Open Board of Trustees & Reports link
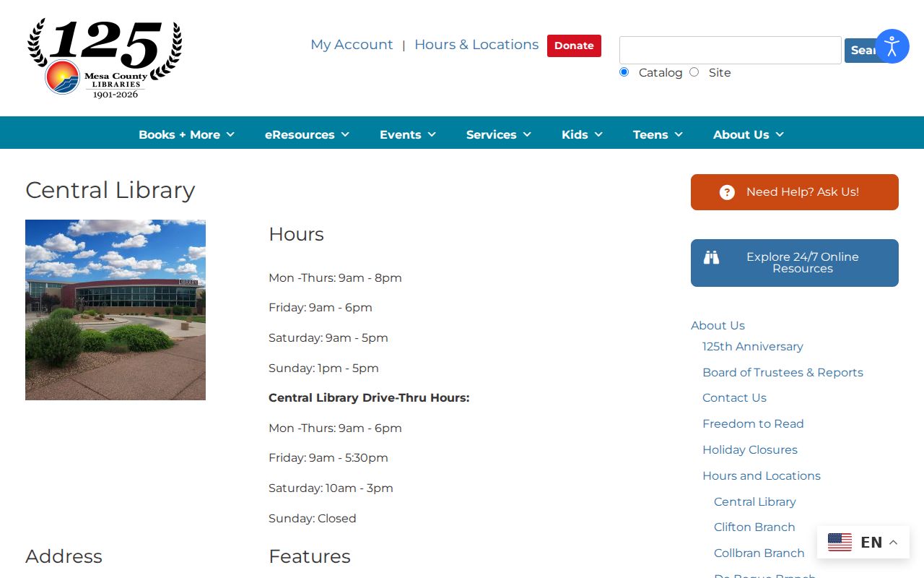Viewport: 924px width, 578px height. [x=783, y=373]
